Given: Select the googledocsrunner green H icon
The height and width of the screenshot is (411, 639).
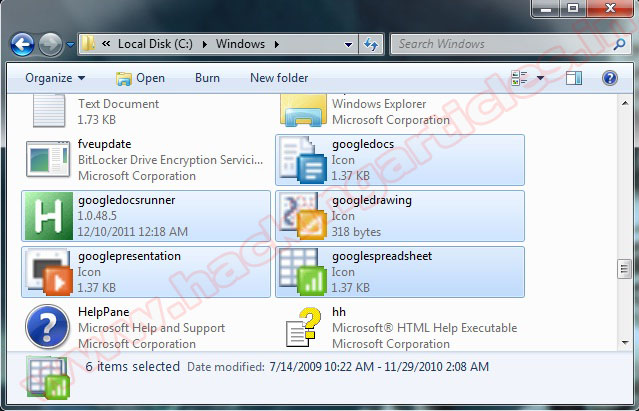Looking at the screenshot, I should (x=48, y=216).
